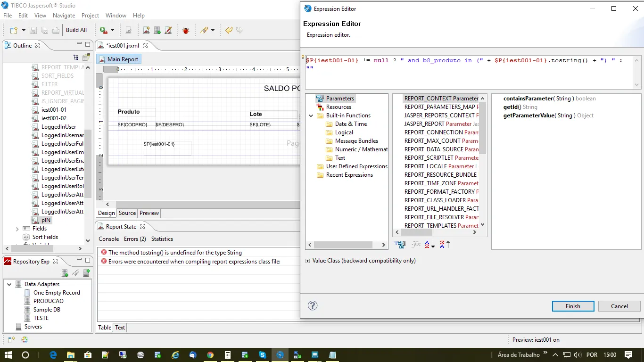The height and width of the screenshot is (362, 644).
Task: Click the sort ascending A-Z icon
Action: tap(429, 245)
